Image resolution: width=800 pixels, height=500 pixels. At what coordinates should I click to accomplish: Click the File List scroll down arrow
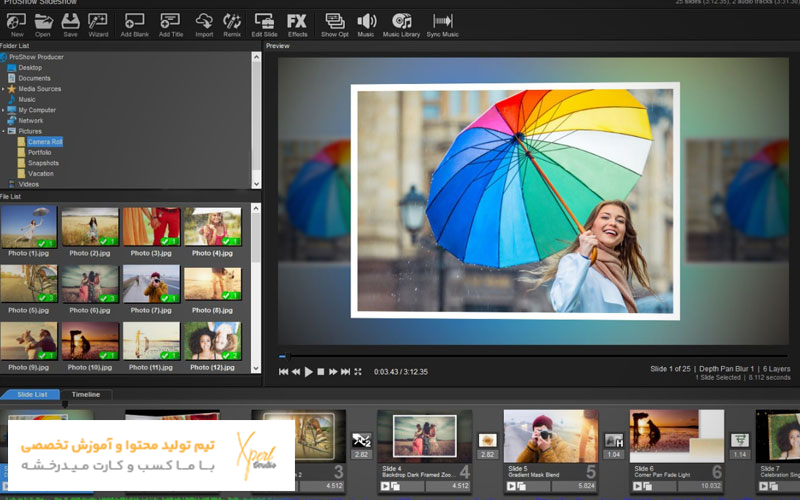(x=256, y=368)
